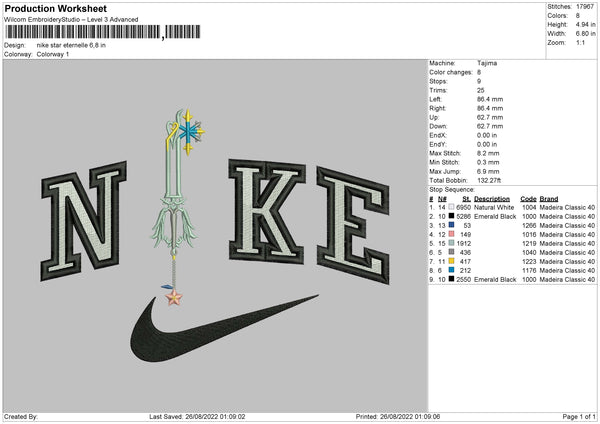Select the zoom value 1:1
The image size is (600, 424).
pyautogui.click(x=580, y=42)
